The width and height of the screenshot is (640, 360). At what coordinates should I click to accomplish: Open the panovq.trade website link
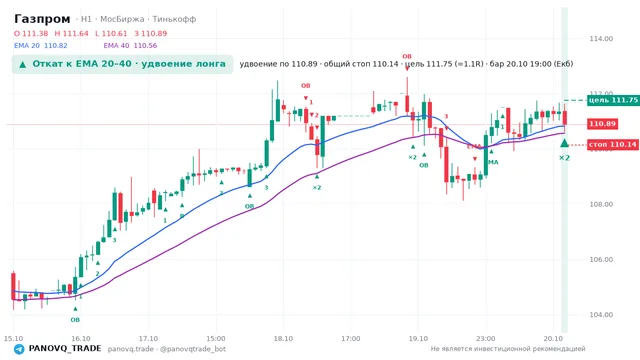coord(131,349)
